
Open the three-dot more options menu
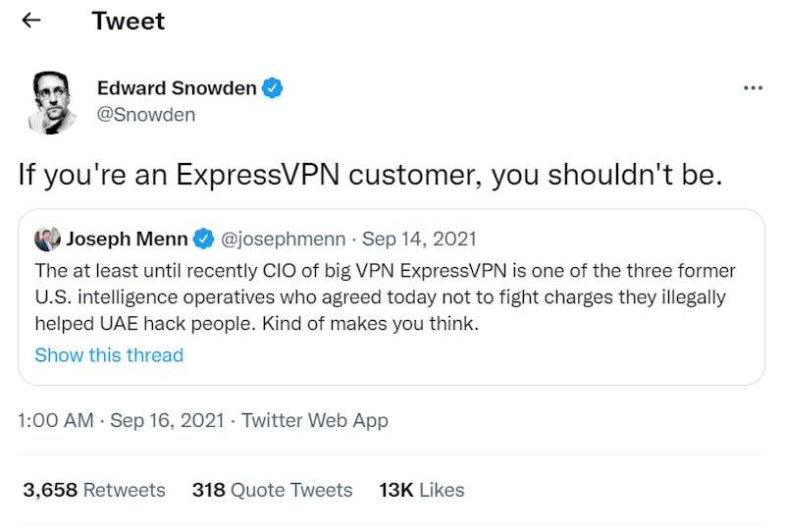click(x=753, y=88)
